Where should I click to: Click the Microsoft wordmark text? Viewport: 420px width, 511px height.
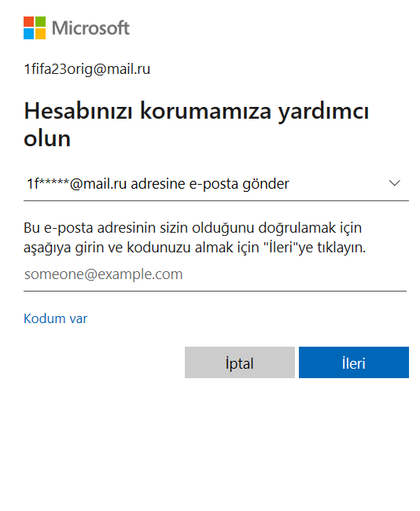90,28
